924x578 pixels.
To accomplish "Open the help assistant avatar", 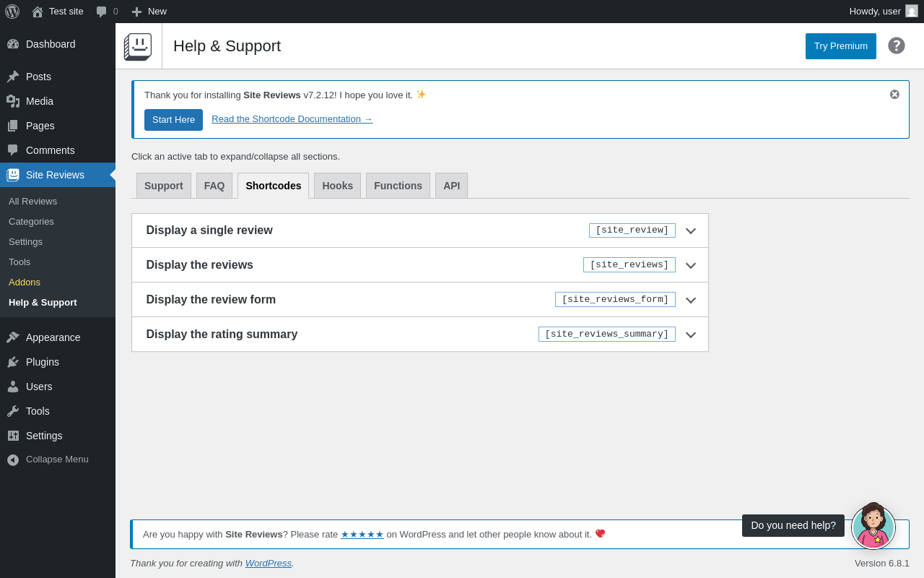I will pyautogui.click(x=873, y=527).
